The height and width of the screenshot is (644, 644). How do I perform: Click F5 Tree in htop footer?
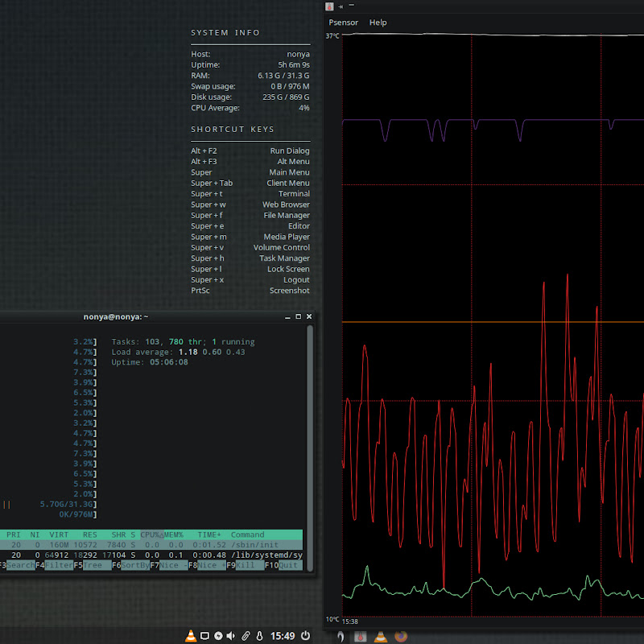[93, 565]
